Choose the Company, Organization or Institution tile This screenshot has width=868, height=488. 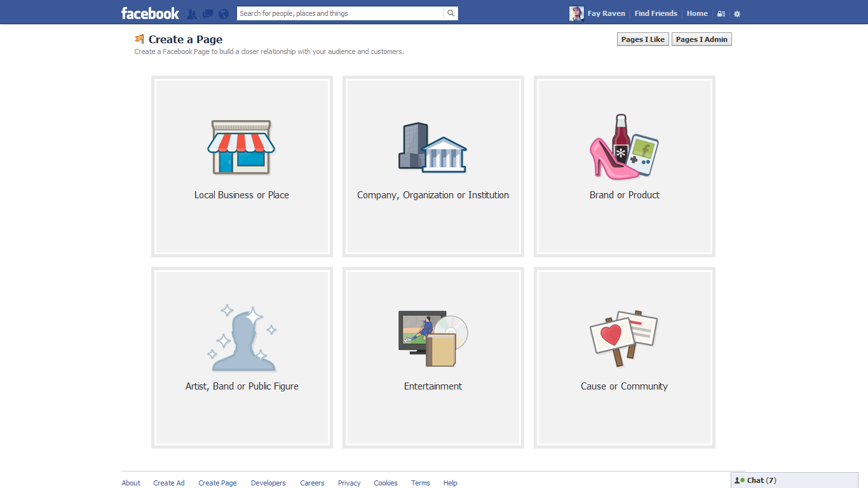pos(433,166)
